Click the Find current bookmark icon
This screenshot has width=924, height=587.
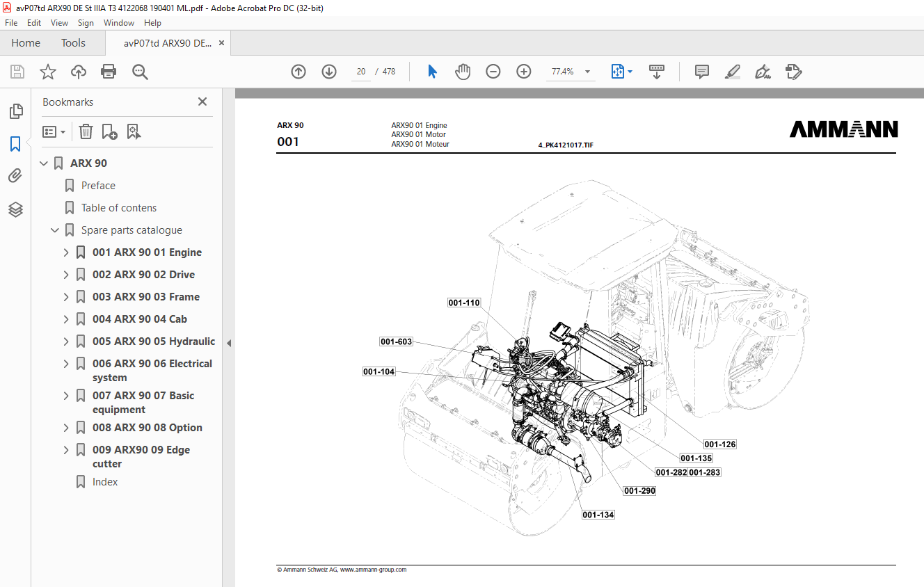tap(134, 131)
